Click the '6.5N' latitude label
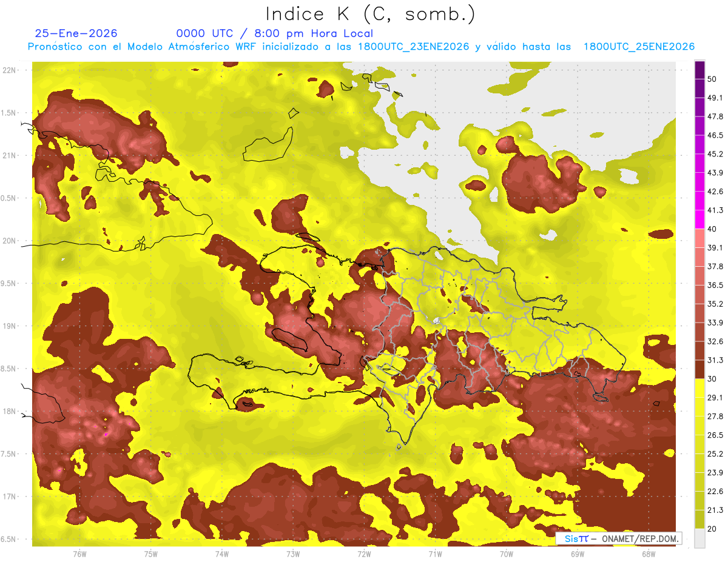Screen dimensions: 728x562 pos(10,539)
